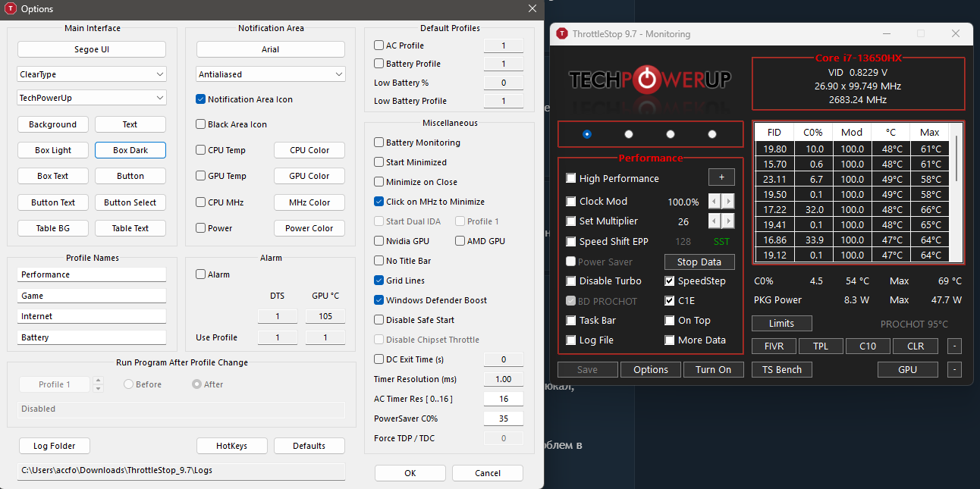This screenshot has height=489, width=980.
Task: Launch TS Bench
Action: (782, 370)
